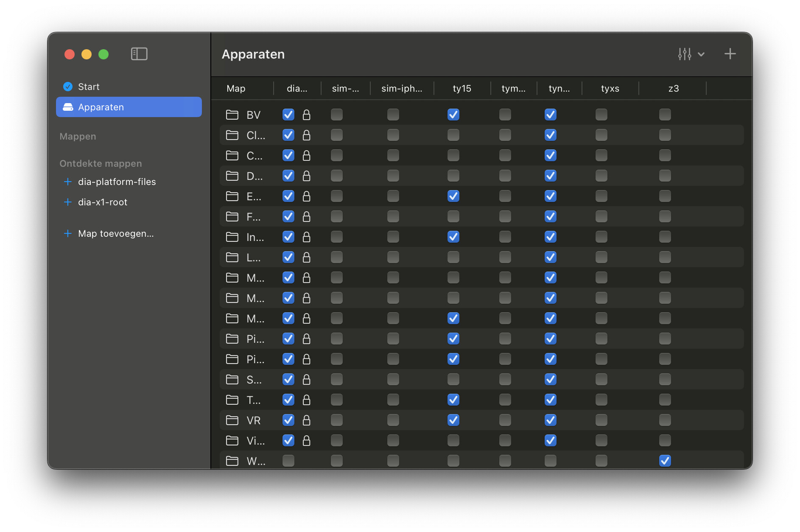Sort by the ty15 column header

(x=462, y=88)
